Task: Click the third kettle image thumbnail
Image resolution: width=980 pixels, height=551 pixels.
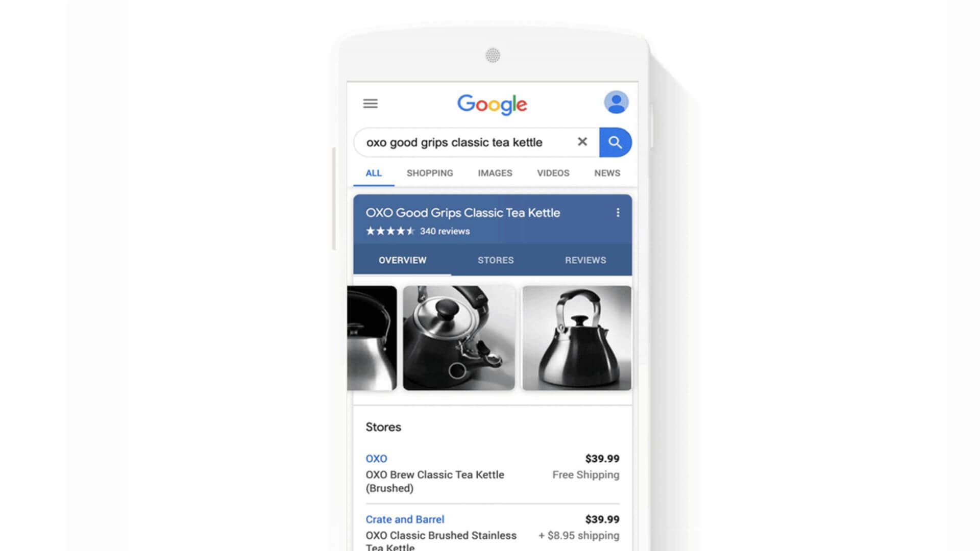Action: pyautogui.click(x=576, y=338)
